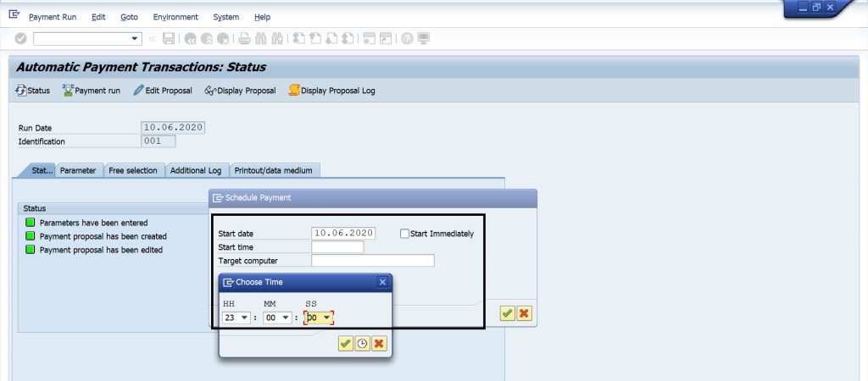This screenshot has width=868, height=381.
Task: Click the Previous Page icon
Action: 315,39
